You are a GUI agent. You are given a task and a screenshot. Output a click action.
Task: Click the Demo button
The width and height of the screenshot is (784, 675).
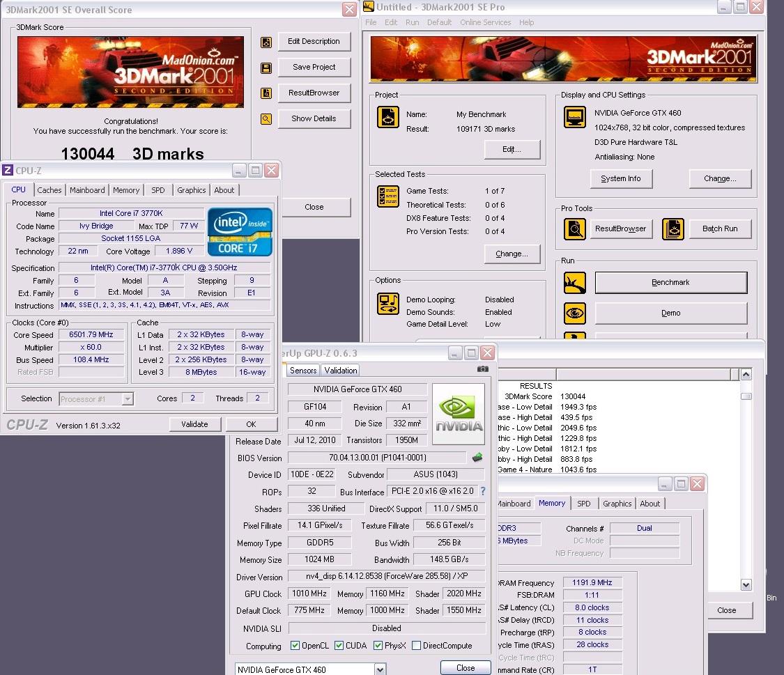[x=671, y=313]
